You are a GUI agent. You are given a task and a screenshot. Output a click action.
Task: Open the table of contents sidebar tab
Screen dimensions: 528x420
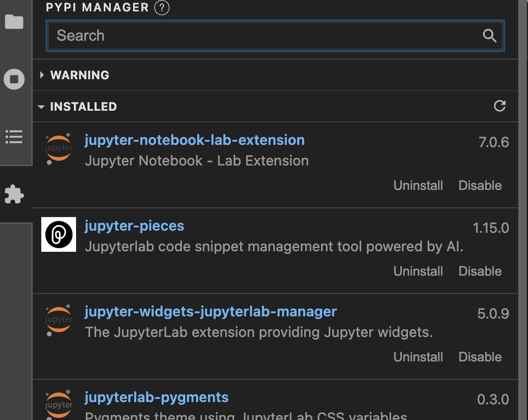14,137
